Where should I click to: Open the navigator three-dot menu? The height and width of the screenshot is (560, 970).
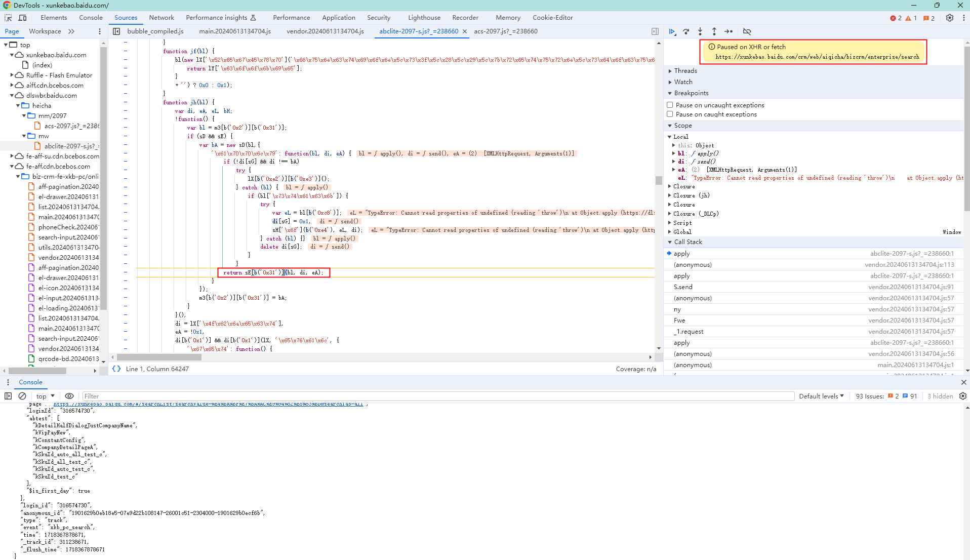tap(99, 31)
